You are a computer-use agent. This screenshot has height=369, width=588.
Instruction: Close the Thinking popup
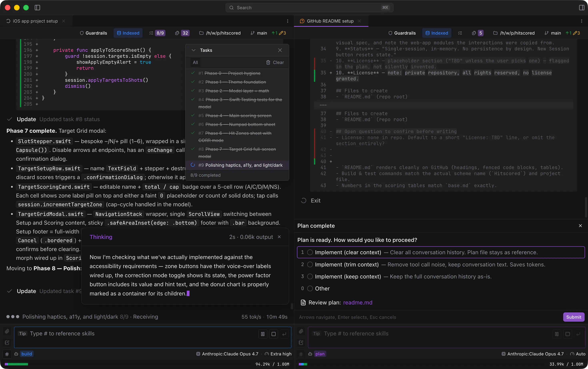click(x=279, y=237)
